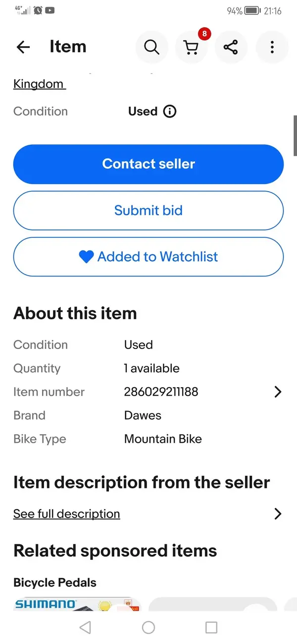Open the three-dot overflow menu
297x644 pixels.
[272, 47]
